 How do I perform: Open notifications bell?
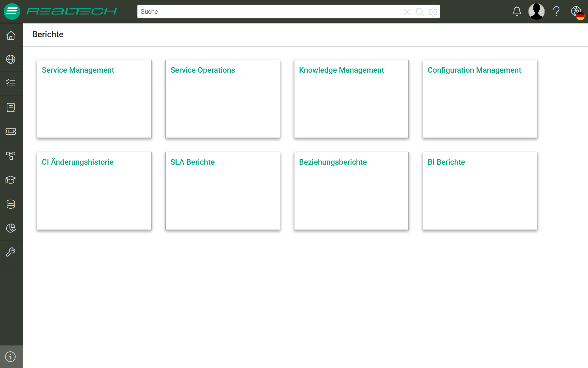point(517,11)
